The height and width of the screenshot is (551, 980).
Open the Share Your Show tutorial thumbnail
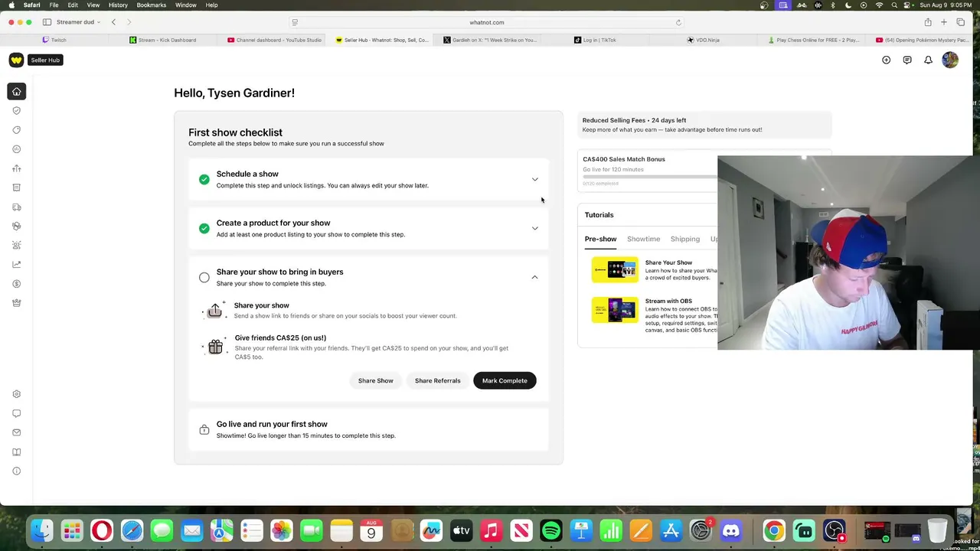point(615,270)
